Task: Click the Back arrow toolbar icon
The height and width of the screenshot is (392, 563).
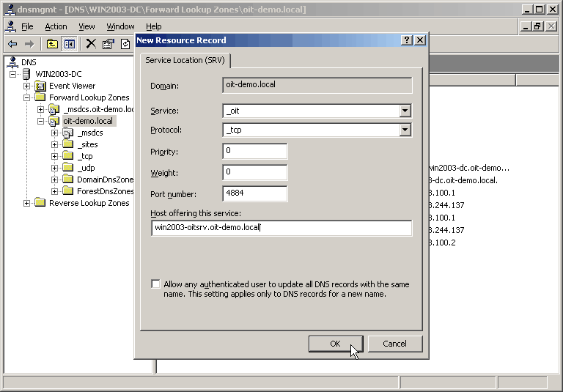Action: tap(12, 44)
